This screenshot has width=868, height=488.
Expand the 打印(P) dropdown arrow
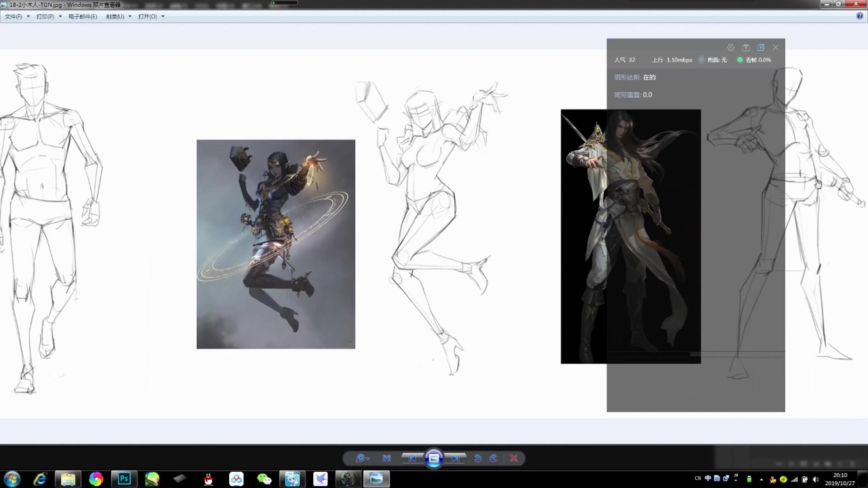point(60,16)
